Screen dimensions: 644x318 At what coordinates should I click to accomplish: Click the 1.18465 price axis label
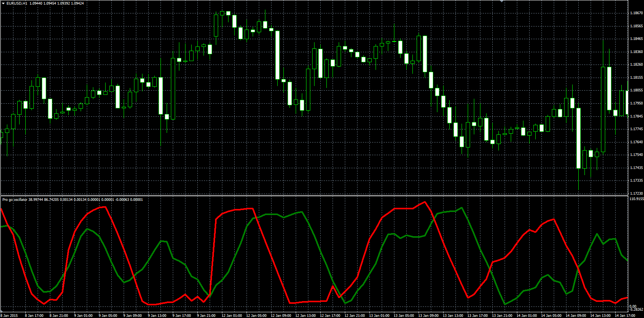(x=636, y=39)
